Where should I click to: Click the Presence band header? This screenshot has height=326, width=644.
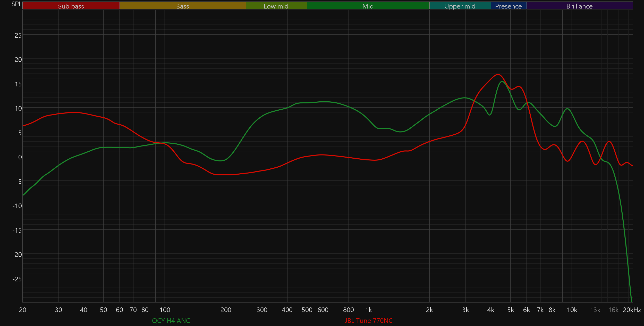click(x=508, y=6)
